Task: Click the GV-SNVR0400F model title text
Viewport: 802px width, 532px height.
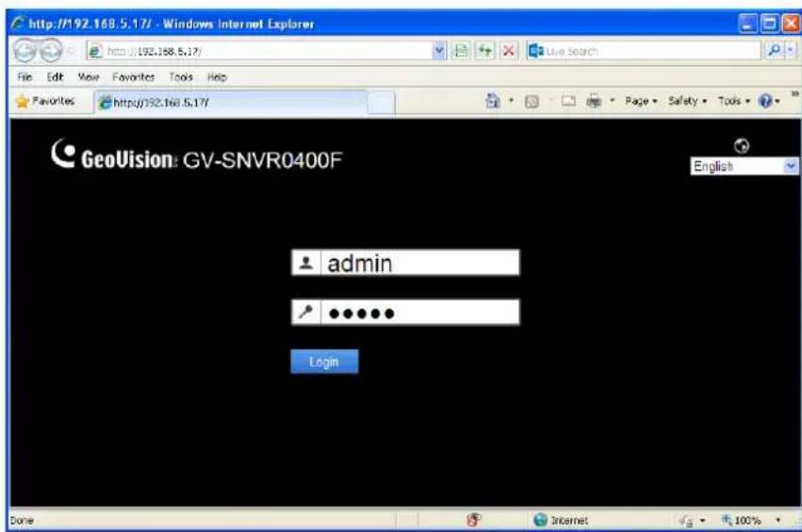Action: 262,160
